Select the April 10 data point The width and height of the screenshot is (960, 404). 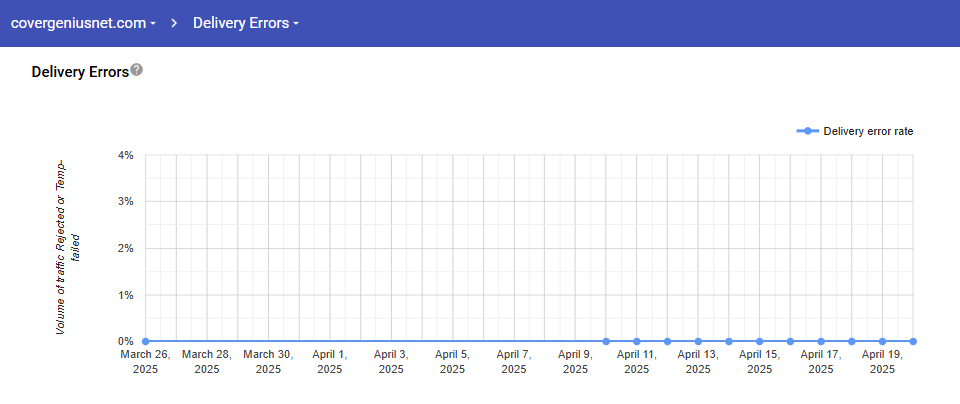tap(606, 341)
